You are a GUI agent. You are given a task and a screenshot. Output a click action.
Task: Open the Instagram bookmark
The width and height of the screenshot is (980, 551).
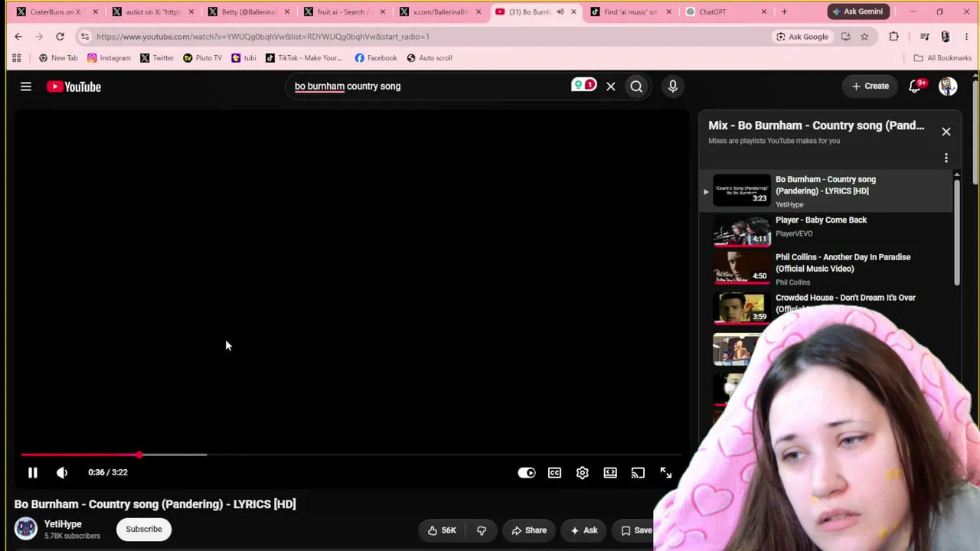[109, 58]
